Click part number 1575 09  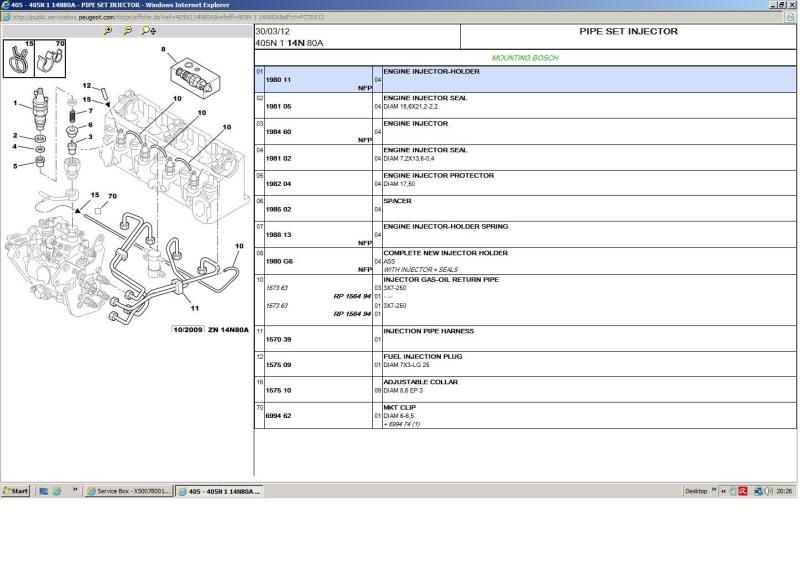coord(278,365)
